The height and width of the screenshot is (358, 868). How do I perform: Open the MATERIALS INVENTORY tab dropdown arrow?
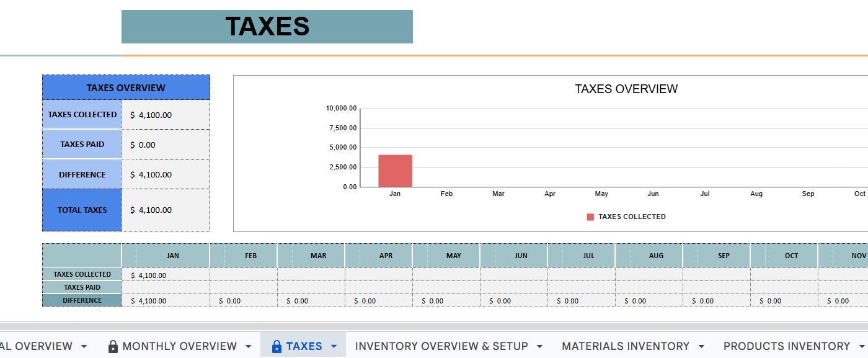(701, 346)
